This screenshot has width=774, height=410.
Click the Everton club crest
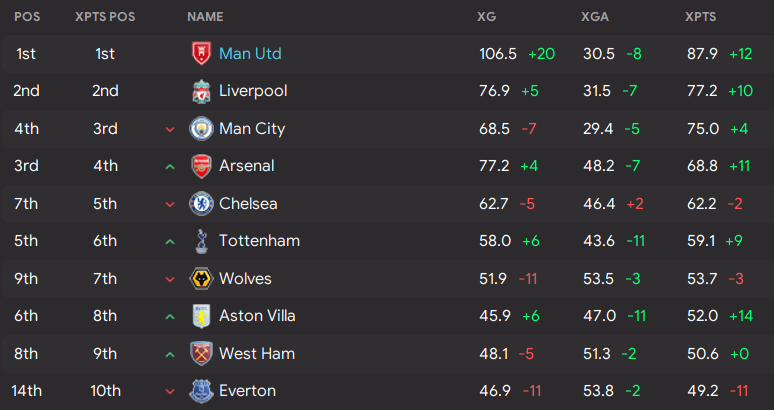(x=201, y=391)
